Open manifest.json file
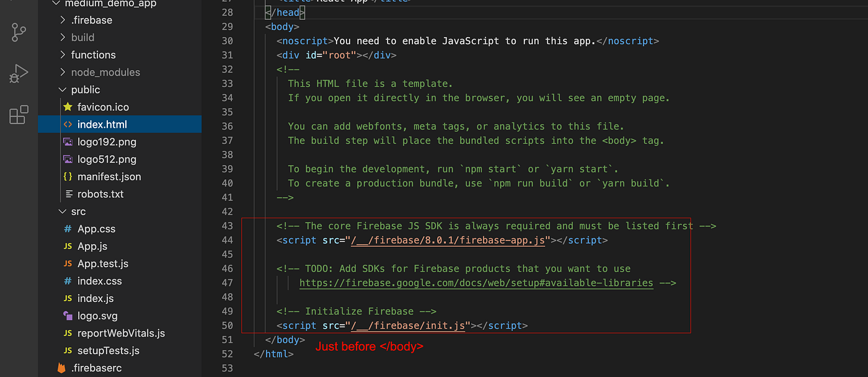868x377 pixels. pyautogui.click(x=109, y=176)
